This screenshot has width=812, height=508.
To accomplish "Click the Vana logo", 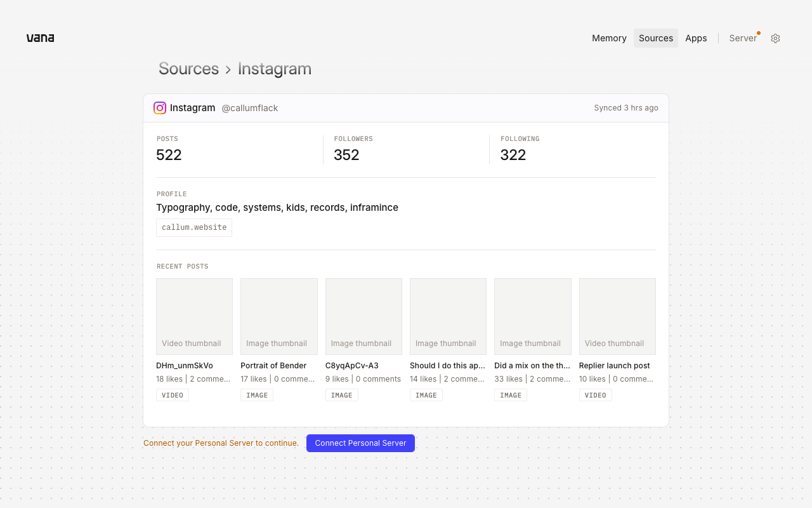I will pyautogui.click(x=40, y=38).
